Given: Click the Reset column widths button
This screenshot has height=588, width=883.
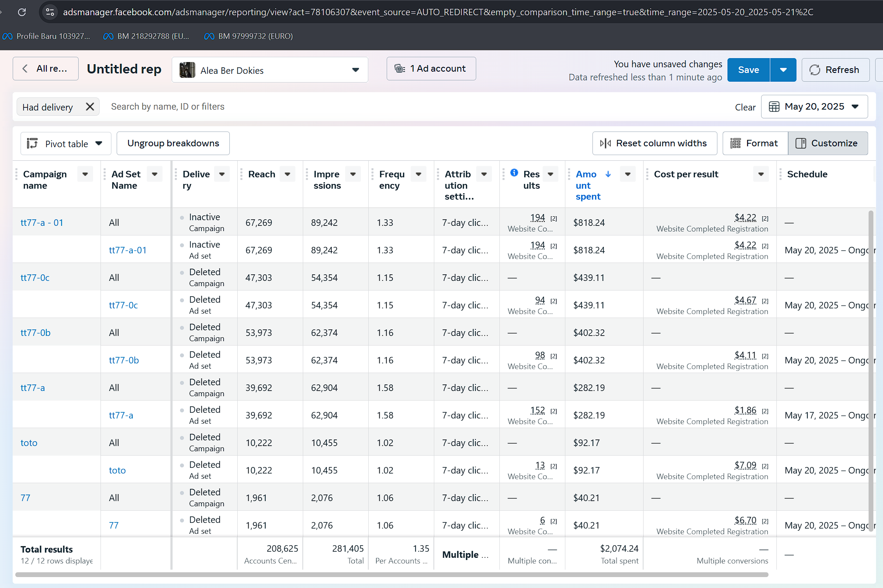Looking at the screenshot, I should pyautogui.click(x=654, y=143).
